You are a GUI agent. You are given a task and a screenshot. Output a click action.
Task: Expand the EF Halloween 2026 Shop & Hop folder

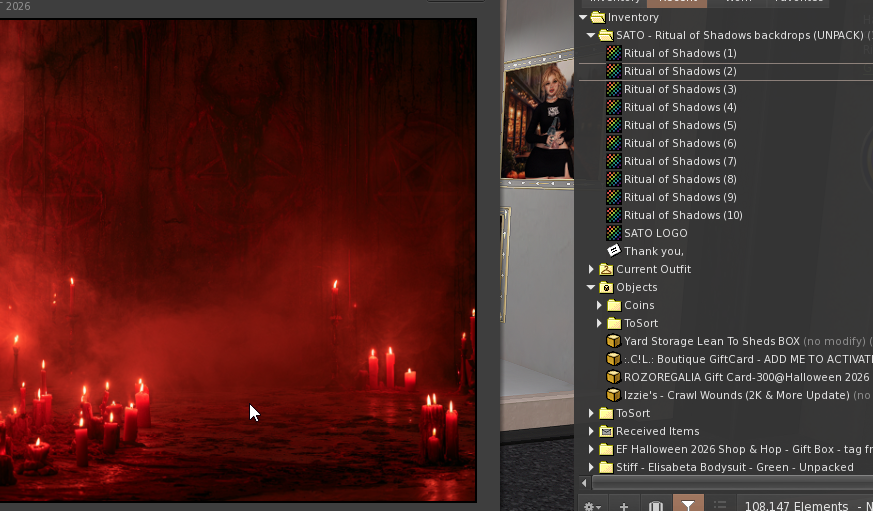pos(591,449)
